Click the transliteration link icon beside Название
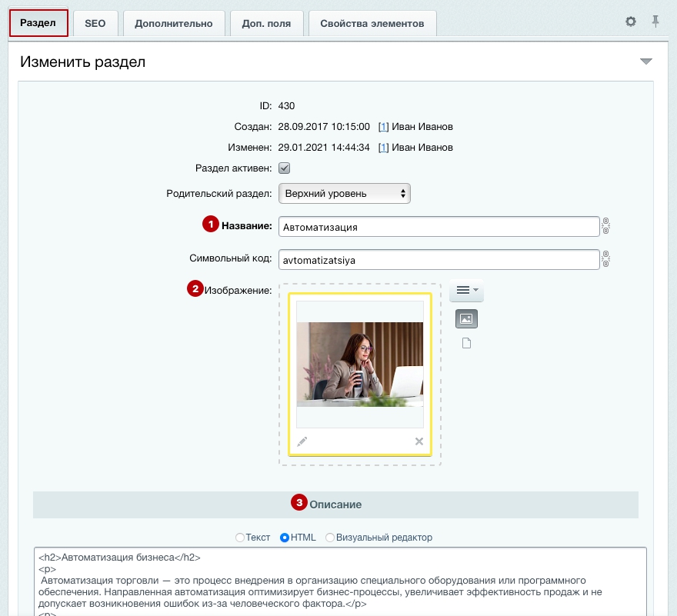 click(605, 226)
